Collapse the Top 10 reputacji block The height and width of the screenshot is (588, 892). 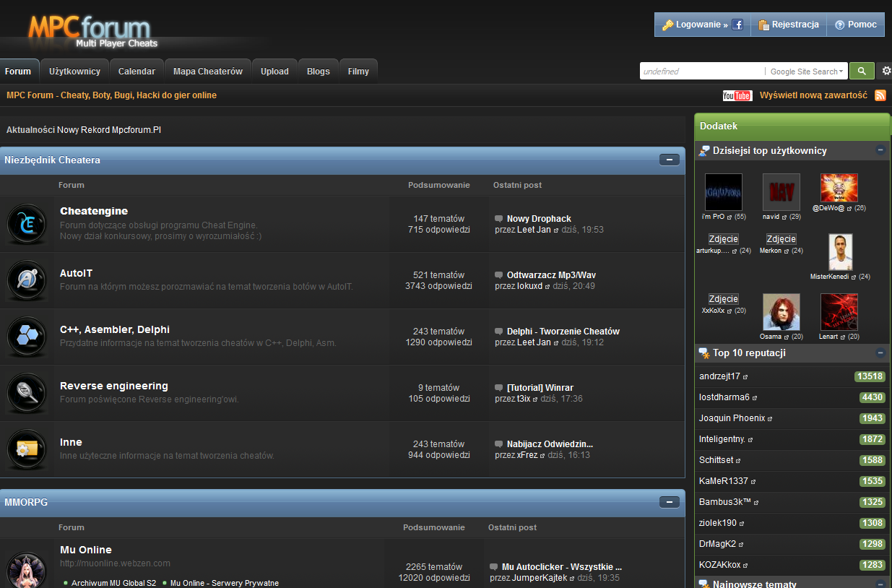(x=880, y=353)
